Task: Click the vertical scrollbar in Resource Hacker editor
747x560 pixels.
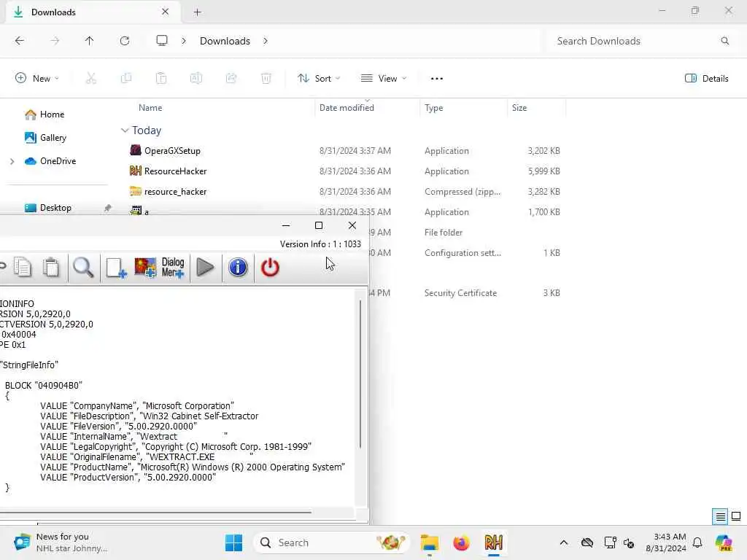Action: point(360,374)
